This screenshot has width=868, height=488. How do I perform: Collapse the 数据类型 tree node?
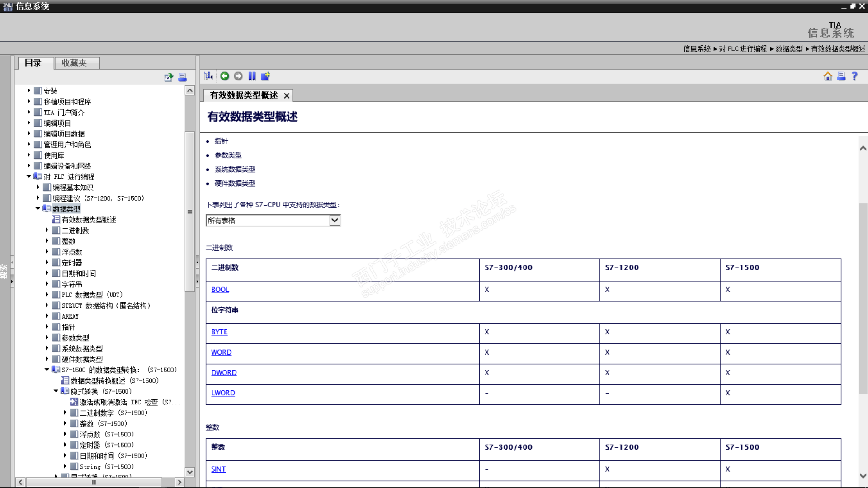pyautogui.click(x=38, y=209)
